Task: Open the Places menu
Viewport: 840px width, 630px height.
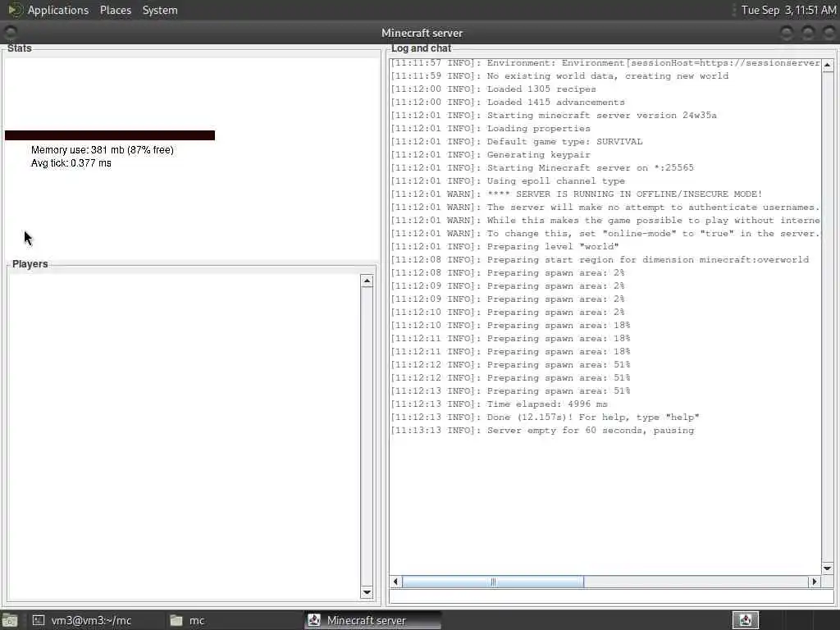Action: click(115, 10)
